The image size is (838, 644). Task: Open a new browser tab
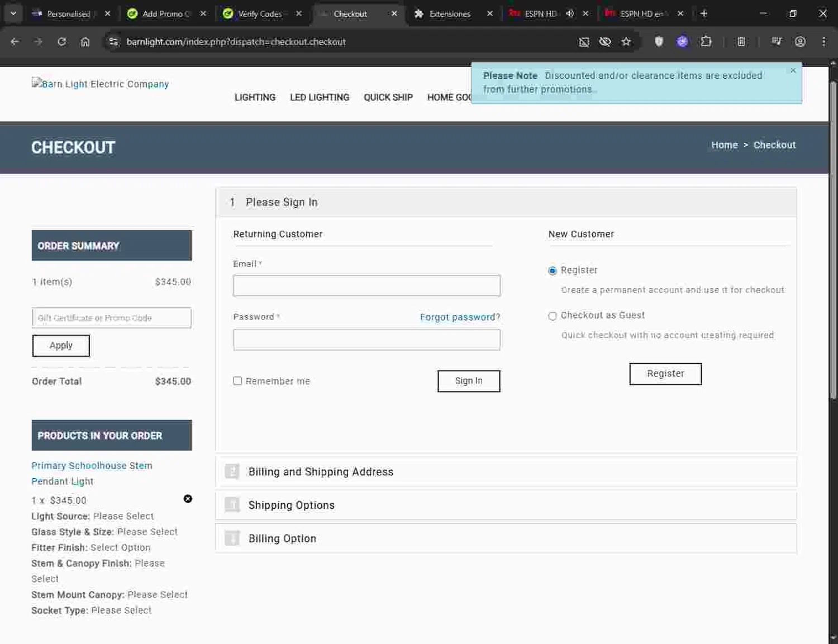[x=704, y=13]
